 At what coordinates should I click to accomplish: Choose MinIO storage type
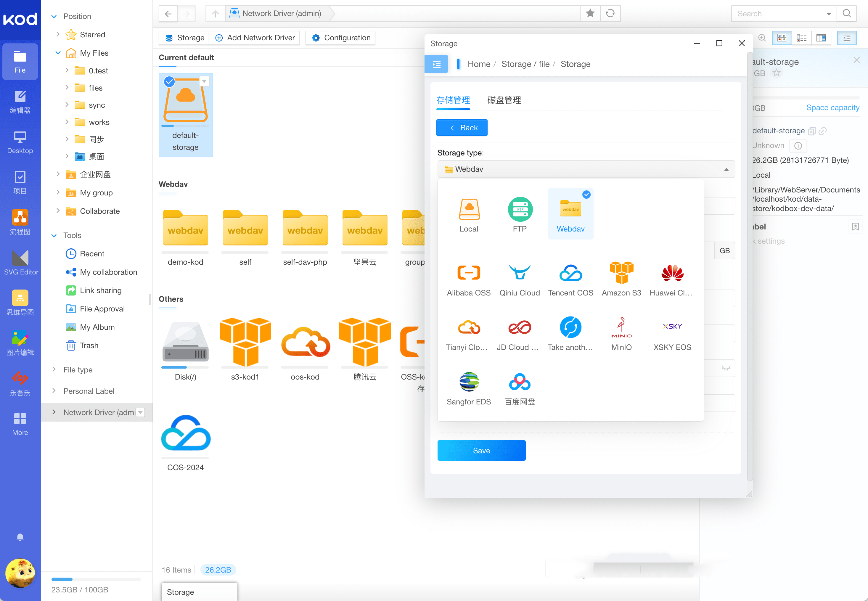tap(621, 334)
